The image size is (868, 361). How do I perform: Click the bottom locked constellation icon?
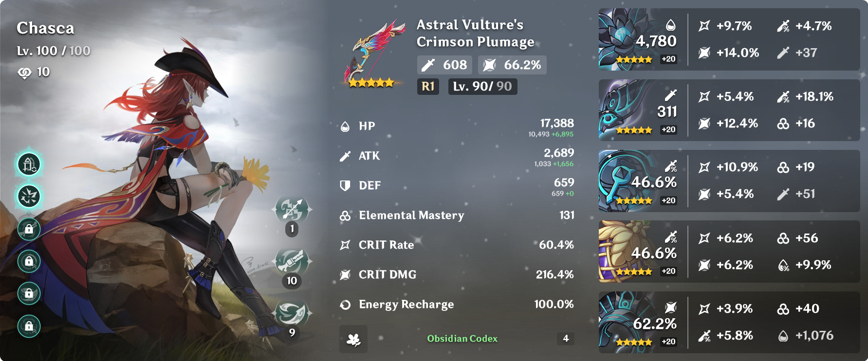tap(29, 325)
